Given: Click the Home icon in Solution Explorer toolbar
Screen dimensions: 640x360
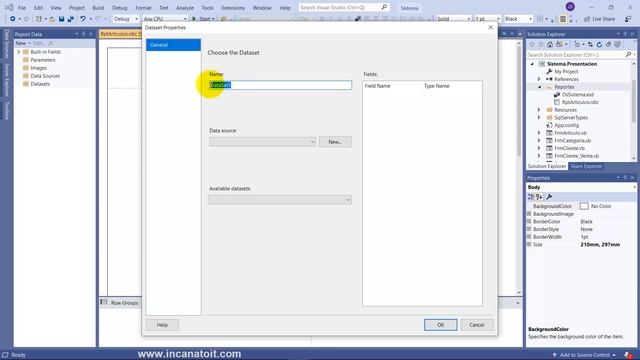Looking at the screenshot, I should (x=550, y=44).
